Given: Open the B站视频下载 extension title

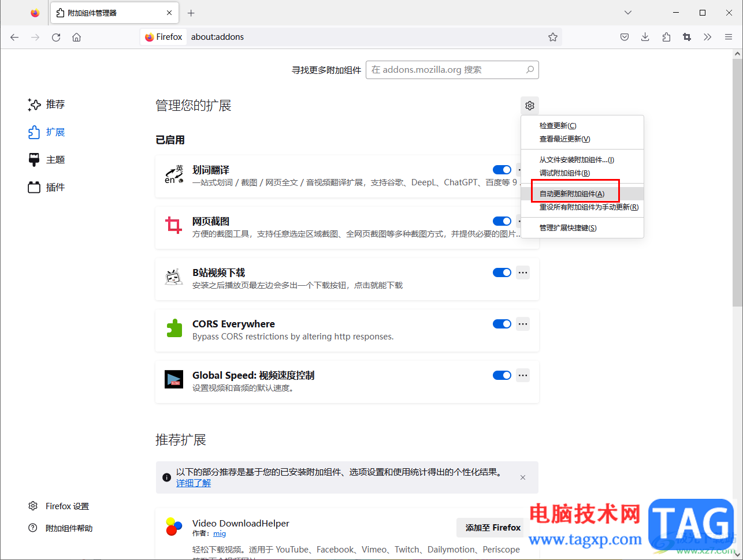Looking at the screenshot, I should (219, 272).
